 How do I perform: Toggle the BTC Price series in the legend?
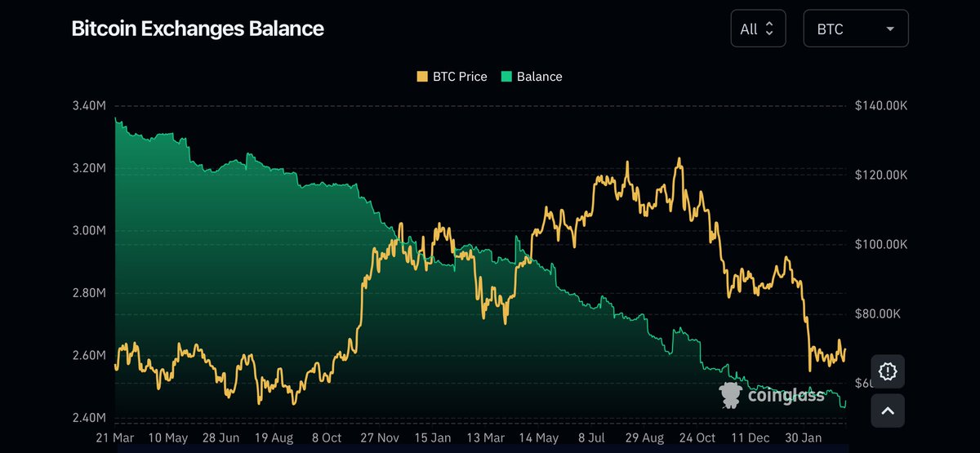tap(452, 77)
